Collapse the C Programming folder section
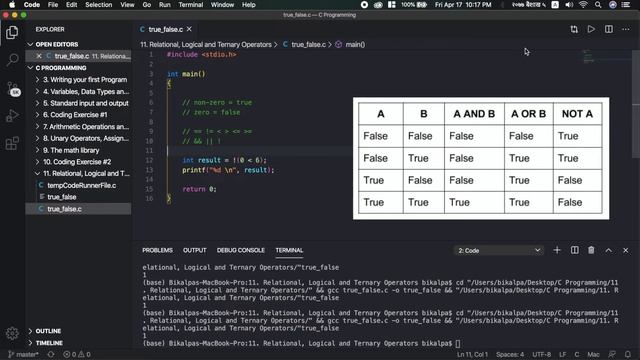This screenshot has width=640, height=360. [78, 68]
